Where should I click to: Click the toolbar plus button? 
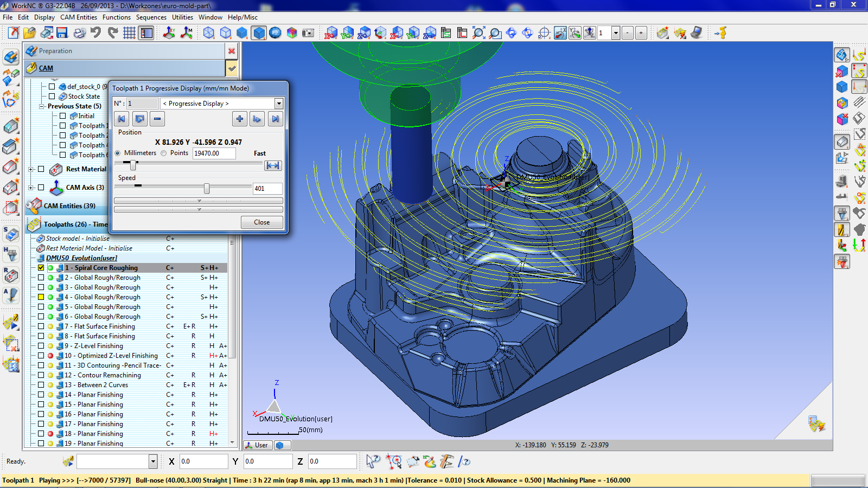[641, 33]
